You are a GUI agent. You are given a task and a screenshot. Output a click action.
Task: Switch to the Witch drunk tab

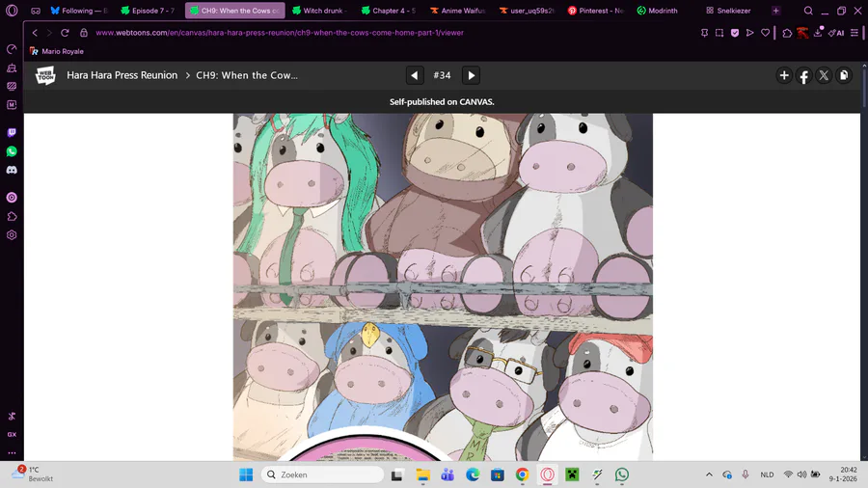(319, 11)
